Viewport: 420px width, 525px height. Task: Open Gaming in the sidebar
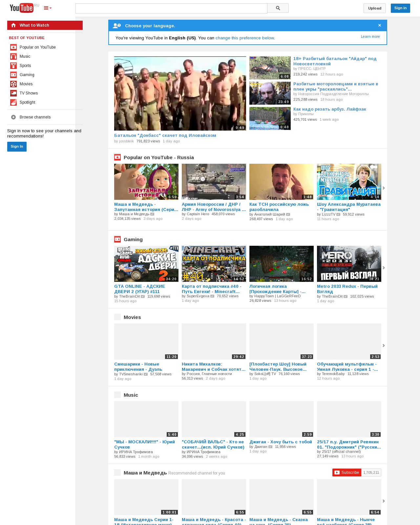point(27,75)
